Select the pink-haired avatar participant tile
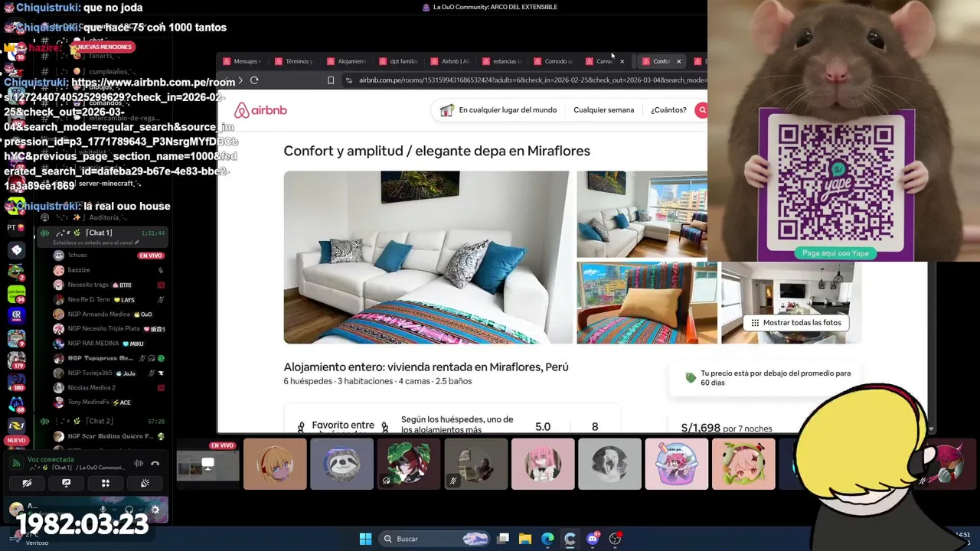This screenshot has height=551, width=980. 543,464
